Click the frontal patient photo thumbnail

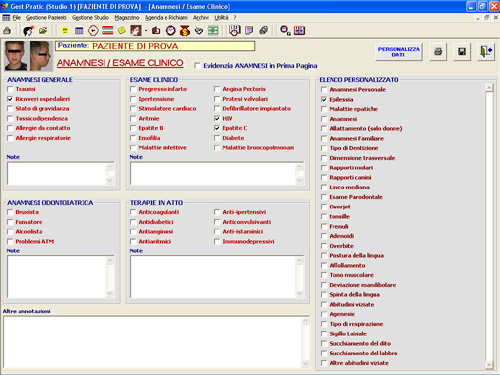coord(16,56)
